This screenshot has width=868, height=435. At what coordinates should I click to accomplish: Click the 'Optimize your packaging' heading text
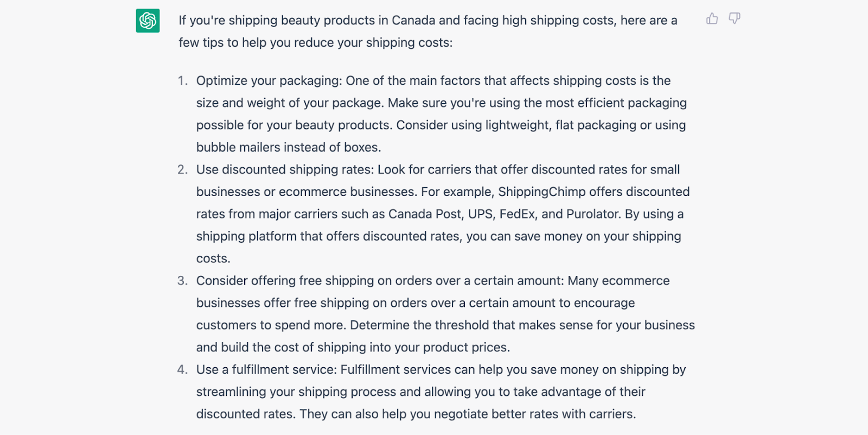coord(269,81)
